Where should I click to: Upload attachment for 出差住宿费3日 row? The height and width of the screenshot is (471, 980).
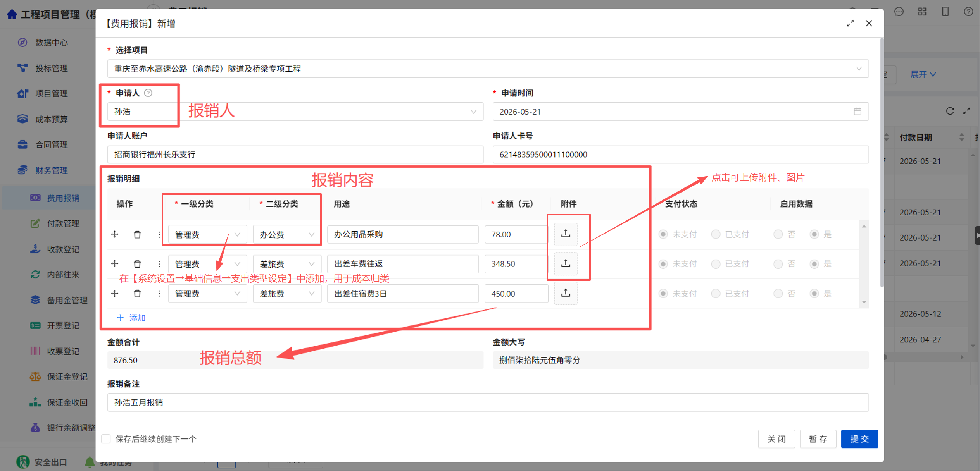click(566, 293)
